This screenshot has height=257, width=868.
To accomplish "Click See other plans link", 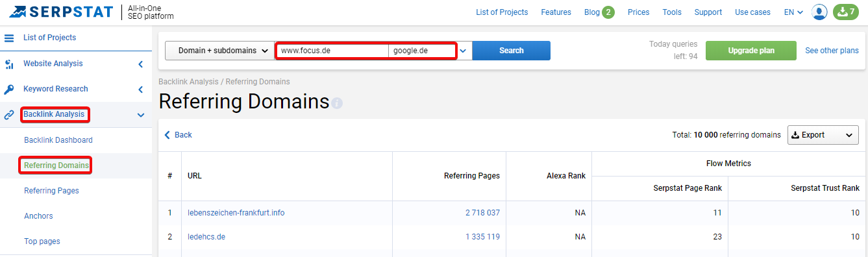I will (x=832, y=51).
